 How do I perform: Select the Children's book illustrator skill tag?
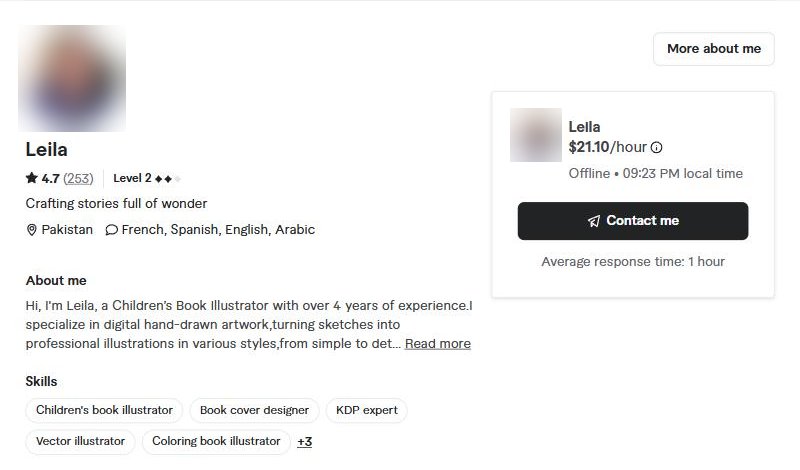104,410
